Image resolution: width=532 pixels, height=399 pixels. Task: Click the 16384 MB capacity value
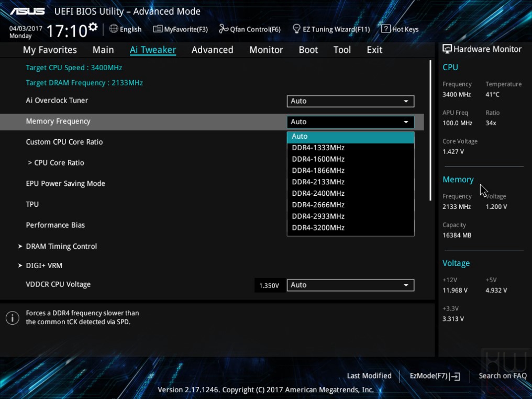tap(457, 235)
